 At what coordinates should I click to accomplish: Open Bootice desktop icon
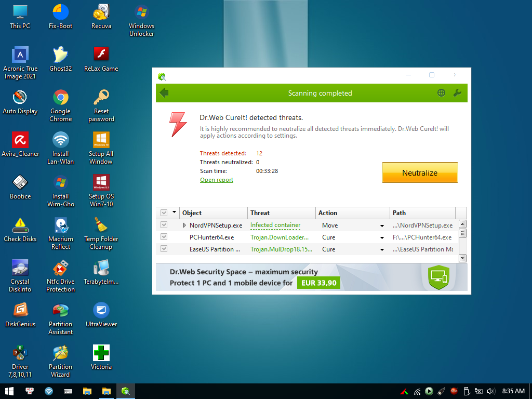(x=20, y=187)
